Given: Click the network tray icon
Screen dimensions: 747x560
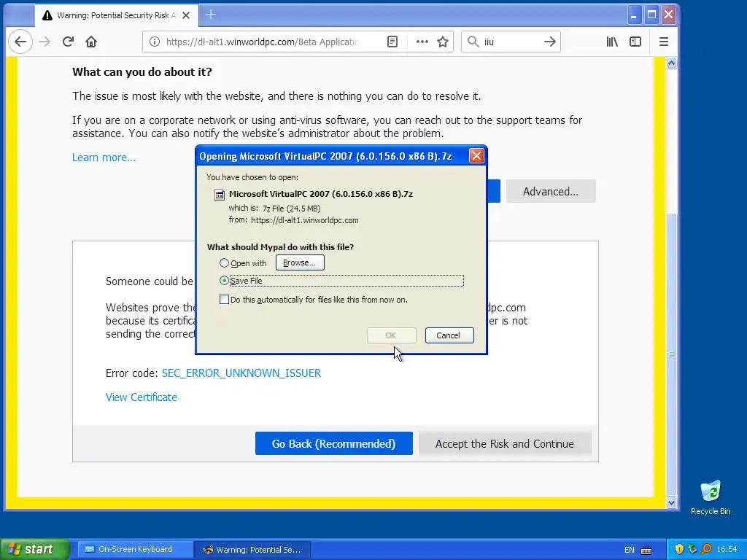Looking at the screenshot, I should tap(693, 549).
